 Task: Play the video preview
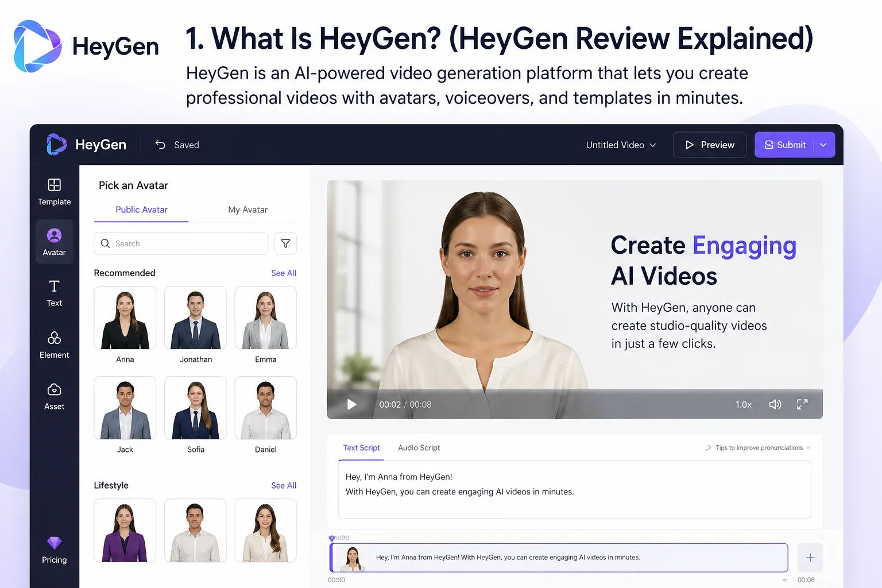(x=351, y=404)
